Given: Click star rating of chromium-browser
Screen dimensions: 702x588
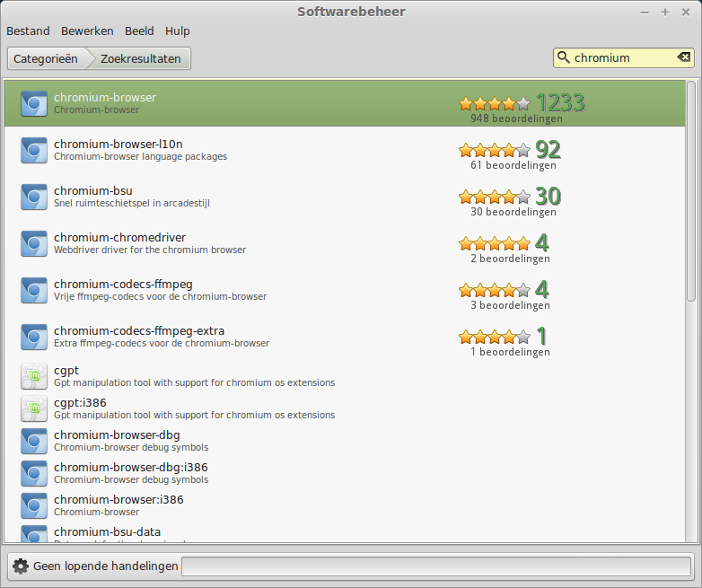Looking at the screenshot, I should coord(495,104).
